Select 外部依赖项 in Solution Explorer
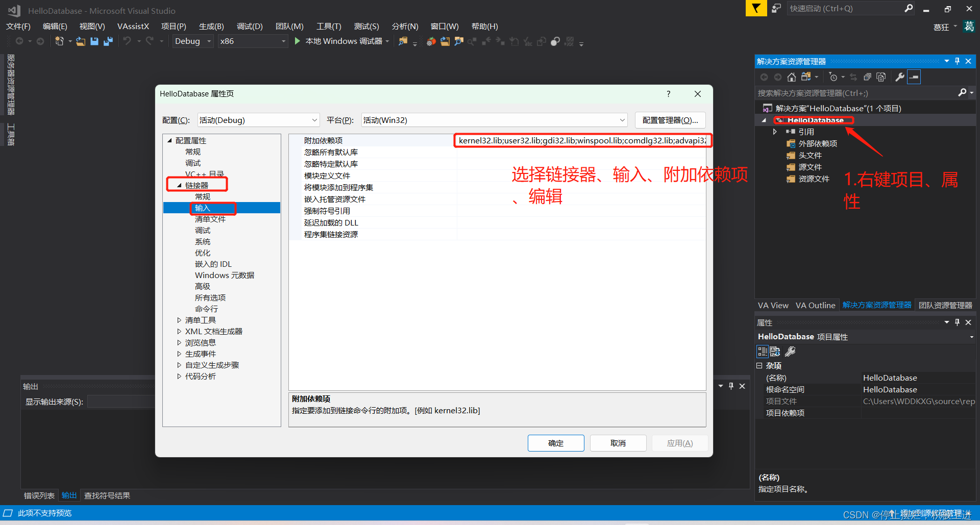The image size is (980, 525). pyautogui.click(x=818, y=143)
